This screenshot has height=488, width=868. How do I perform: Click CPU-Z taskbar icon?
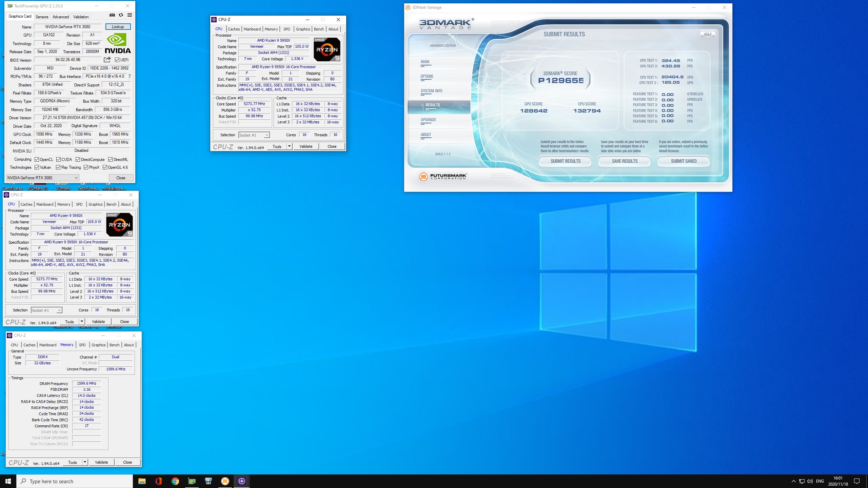tap(241, 481)
